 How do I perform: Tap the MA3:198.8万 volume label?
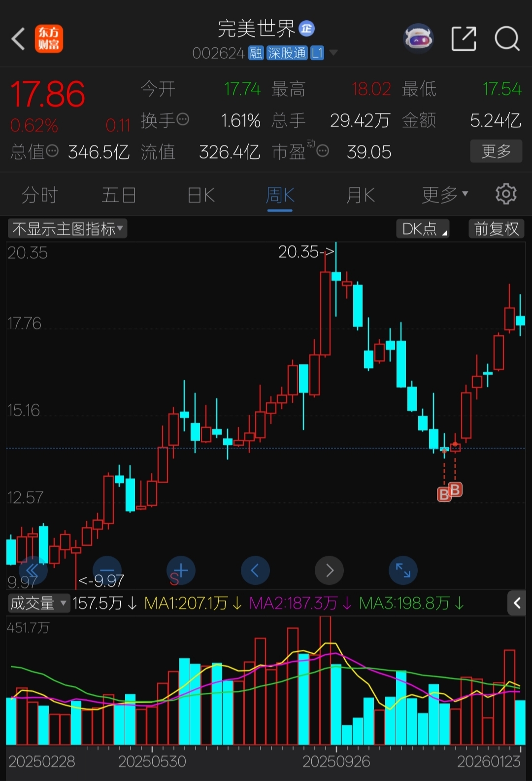click(411, 603)
